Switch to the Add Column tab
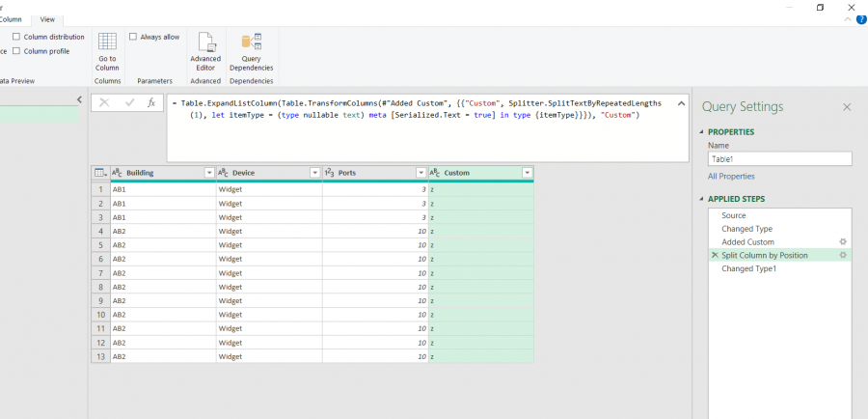 click(x=9, y=19)
